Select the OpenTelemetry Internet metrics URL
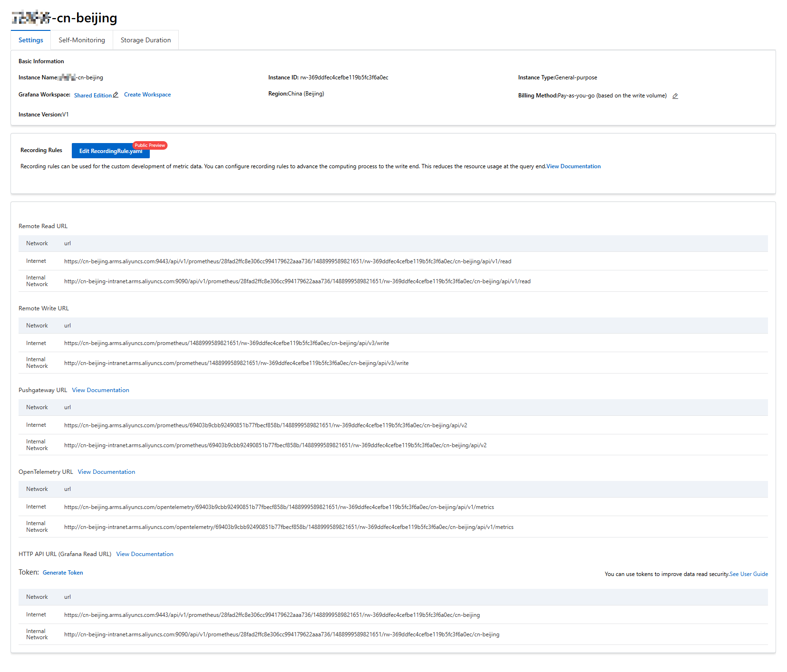This screenshot has width=787, height=672. [279, 507]
